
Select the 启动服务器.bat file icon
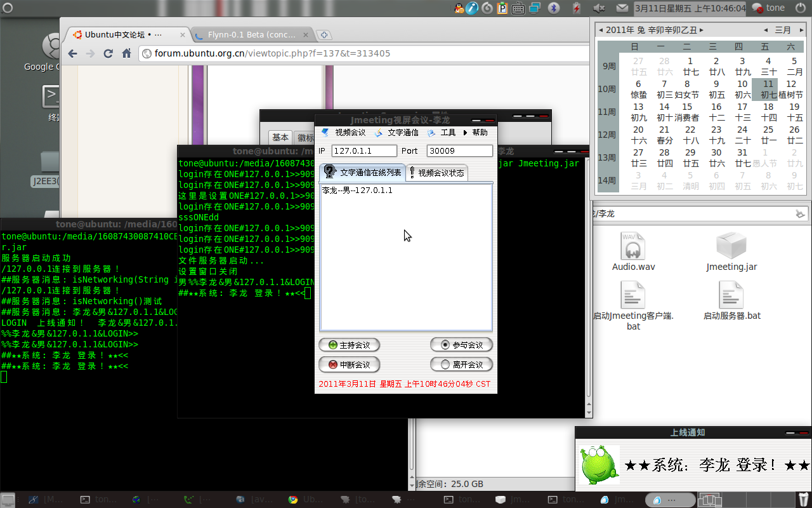click(731, 301)
